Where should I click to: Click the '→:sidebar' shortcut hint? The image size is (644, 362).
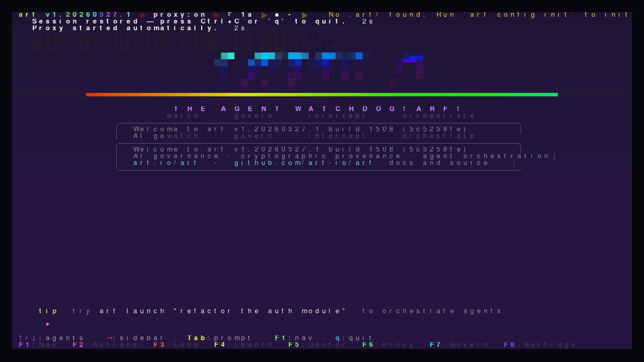[135, 338]
